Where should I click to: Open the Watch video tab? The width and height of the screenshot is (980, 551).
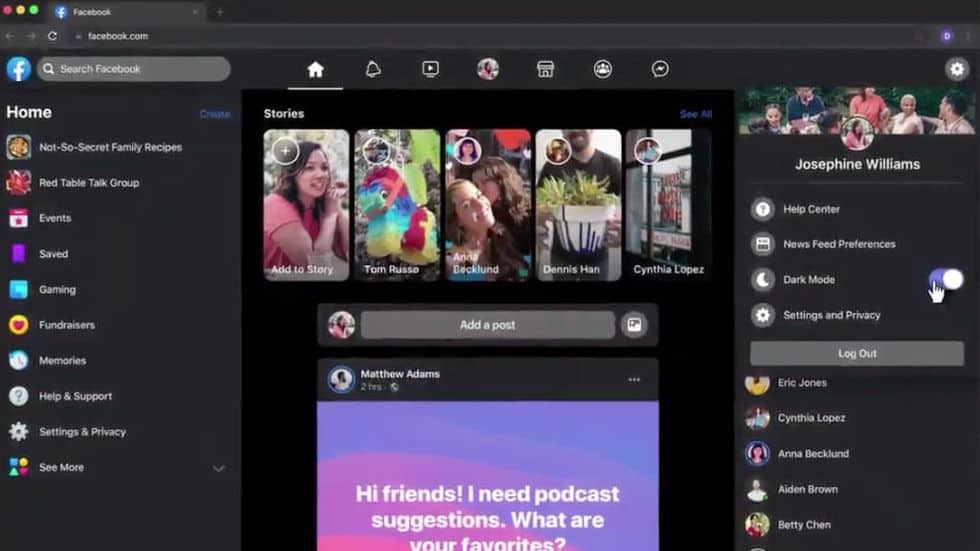430,69
